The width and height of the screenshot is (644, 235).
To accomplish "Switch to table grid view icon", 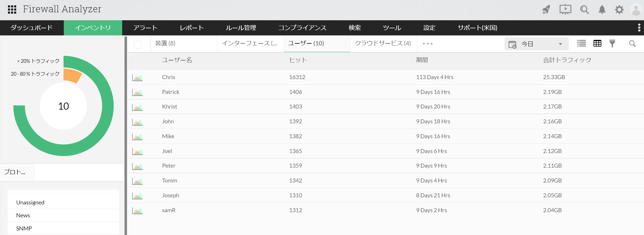I will (x=597, y=43).
